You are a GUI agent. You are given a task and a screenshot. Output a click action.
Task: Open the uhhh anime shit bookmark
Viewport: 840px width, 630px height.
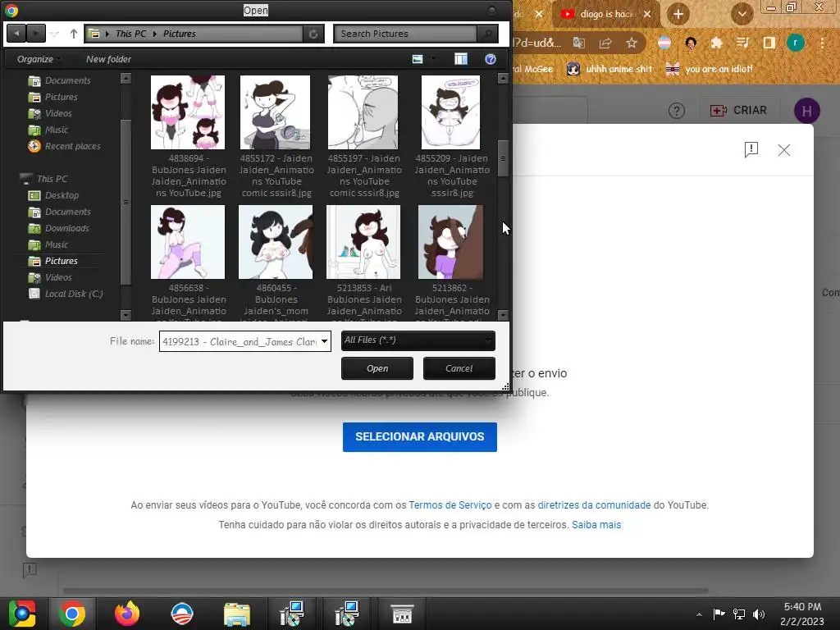609,69
